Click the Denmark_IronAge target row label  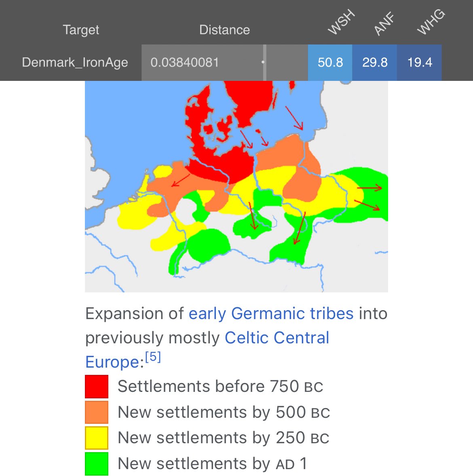click(75, 62)
